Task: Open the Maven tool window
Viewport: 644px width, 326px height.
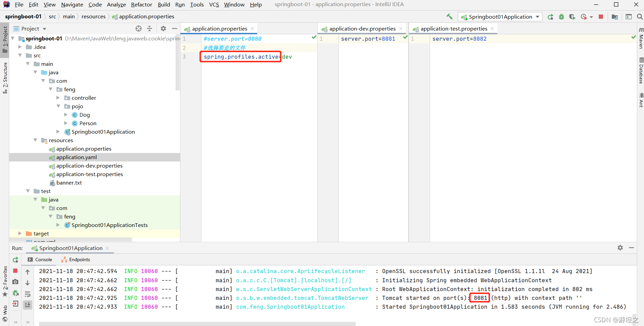Action: [641, 41]
